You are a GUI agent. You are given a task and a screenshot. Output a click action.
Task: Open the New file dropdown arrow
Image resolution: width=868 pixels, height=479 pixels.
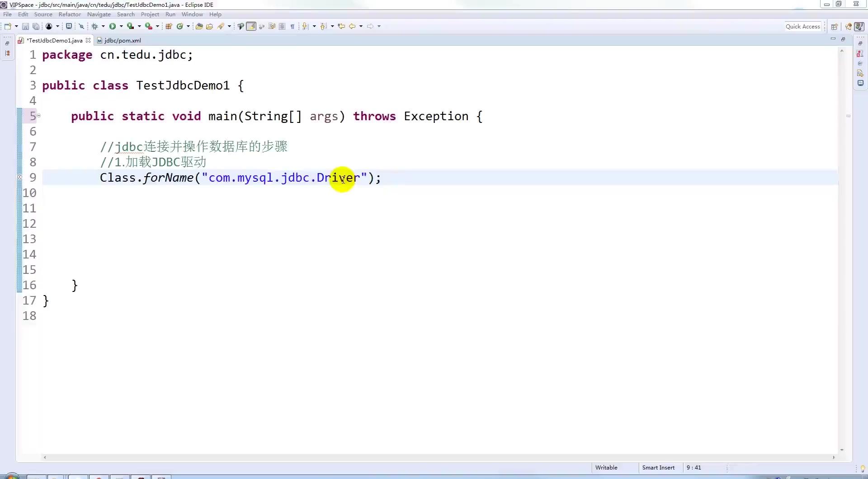pyautogui.click(x=16, y=26)
